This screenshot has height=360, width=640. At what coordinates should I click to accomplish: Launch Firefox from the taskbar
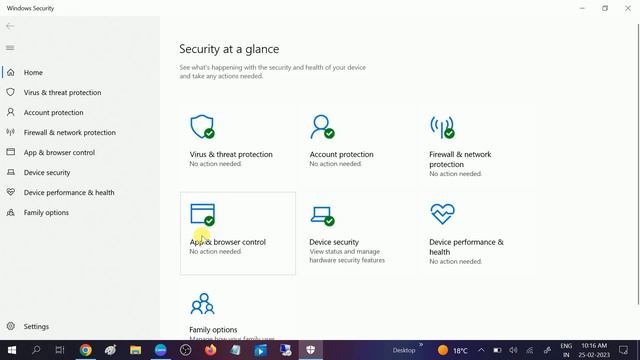click(211, 350)
